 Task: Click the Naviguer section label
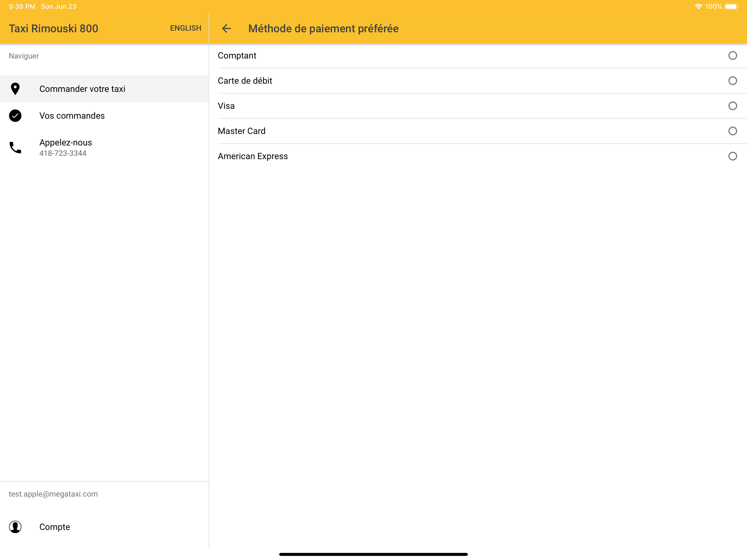24,56
